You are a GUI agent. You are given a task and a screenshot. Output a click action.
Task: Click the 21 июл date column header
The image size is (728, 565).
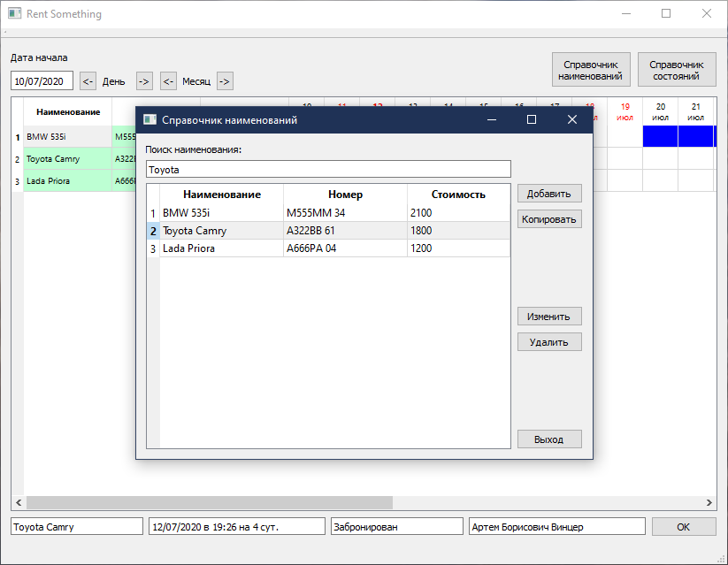[695, 112]
